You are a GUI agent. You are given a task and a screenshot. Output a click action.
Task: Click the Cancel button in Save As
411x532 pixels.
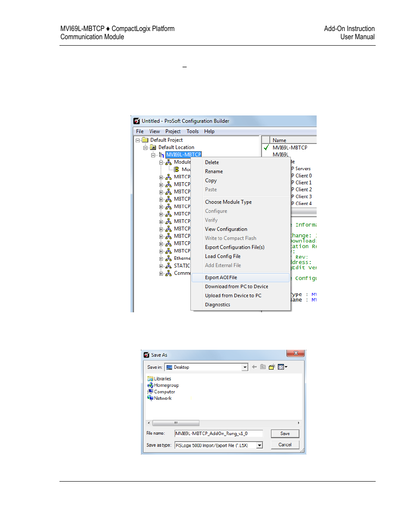[285, 445]
